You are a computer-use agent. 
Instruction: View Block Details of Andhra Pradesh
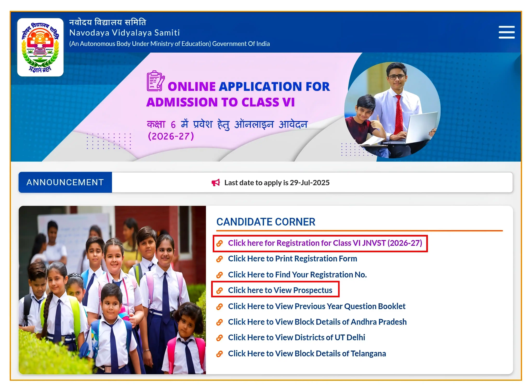(x=317, y=322)
